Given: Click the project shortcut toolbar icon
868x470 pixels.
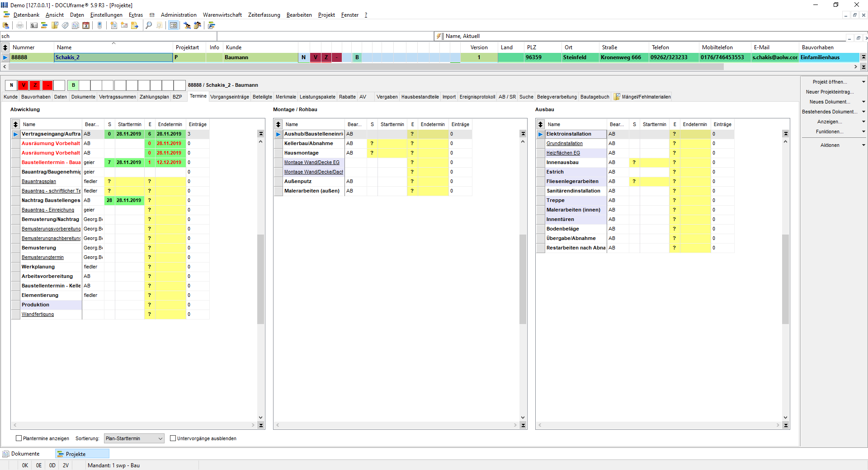Looking at the screenshot, I should [211, 25].
